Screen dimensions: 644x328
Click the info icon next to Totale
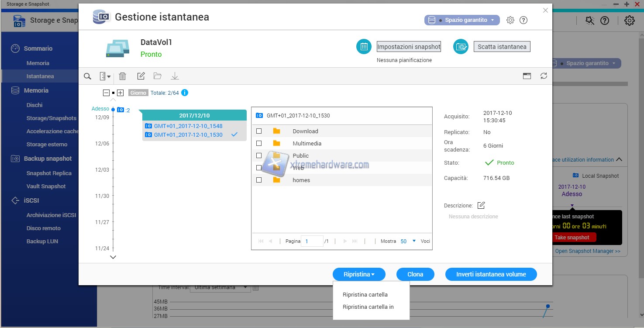coord(185,93)
